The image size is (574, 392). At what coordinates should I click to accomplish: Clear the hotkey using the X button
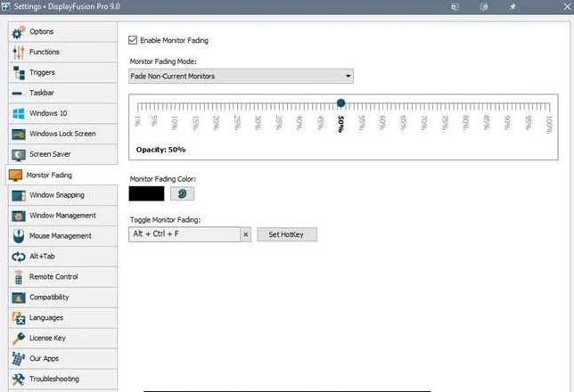coord(246,234)
